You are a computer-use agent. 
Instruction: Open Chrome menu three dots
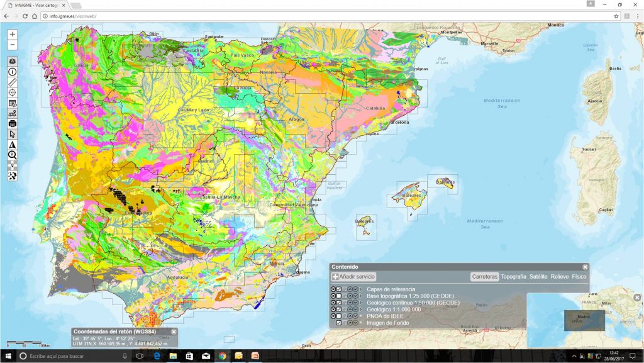(638, 16)
